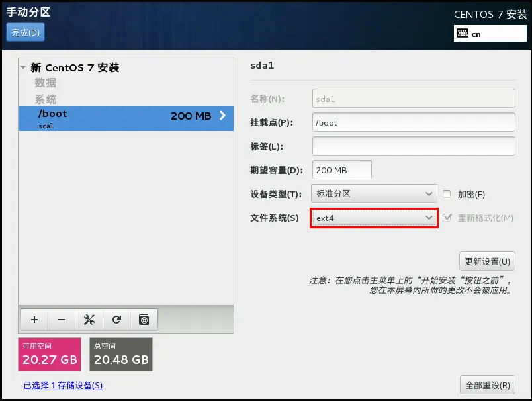Open mount point configuration tools icon
The width and height of the screenshot is (532, 401).
coord(89,320)
